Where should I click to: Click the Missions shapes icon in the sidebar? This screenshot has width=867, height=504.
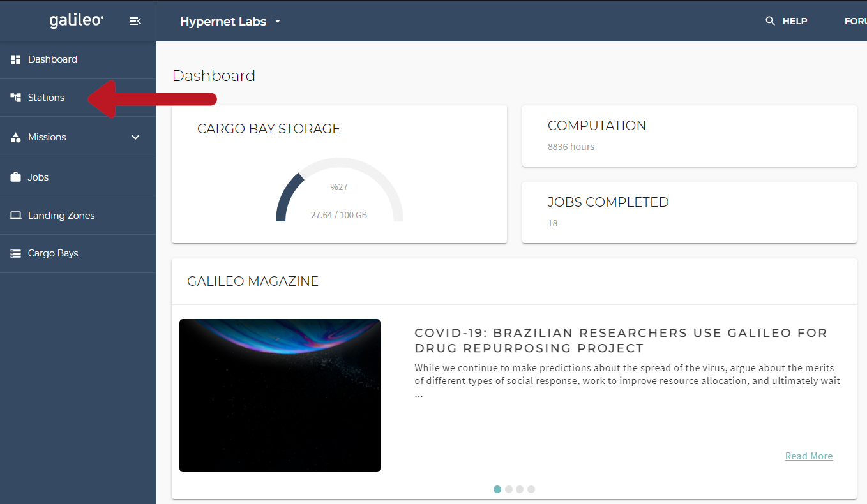(x=16, y=137)
